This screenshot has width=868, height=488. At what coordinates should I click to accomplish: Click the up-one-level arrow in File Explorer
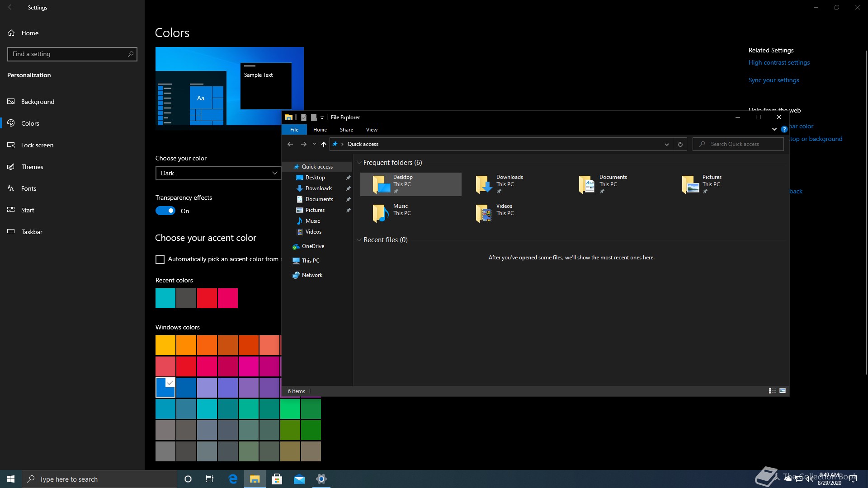(x=324, y=144)
